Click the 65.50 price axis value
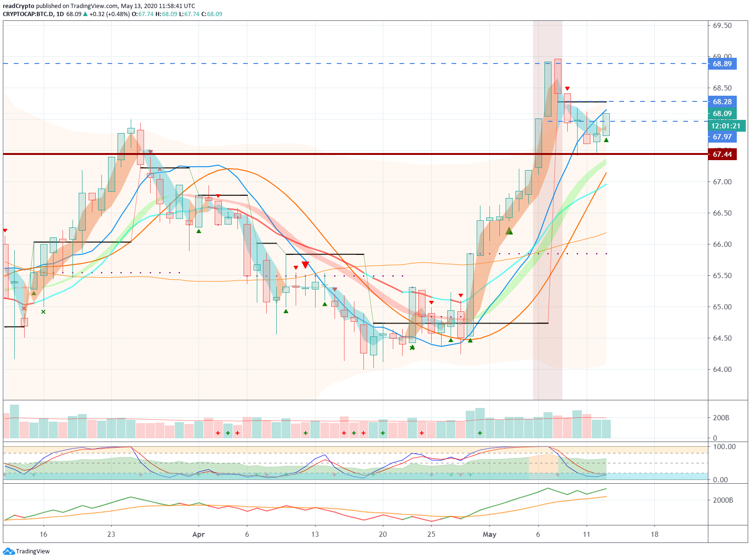 click(x=722, y=276)
